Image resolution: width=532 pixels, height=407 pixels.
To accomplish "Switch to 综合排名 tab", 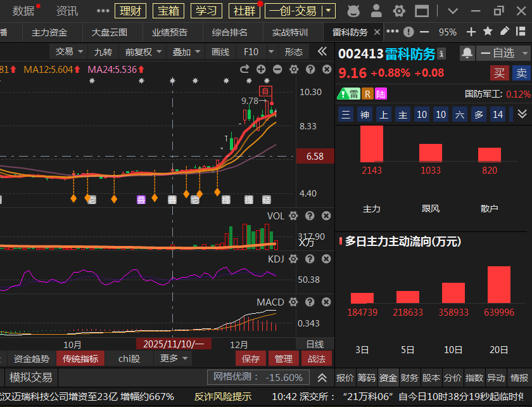I will (230, 32).
